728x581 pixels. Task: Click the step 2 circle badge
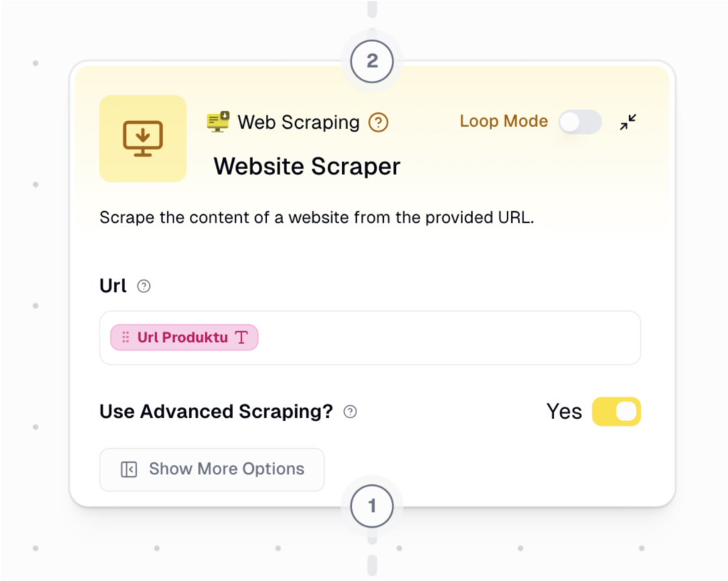(372, 61)
